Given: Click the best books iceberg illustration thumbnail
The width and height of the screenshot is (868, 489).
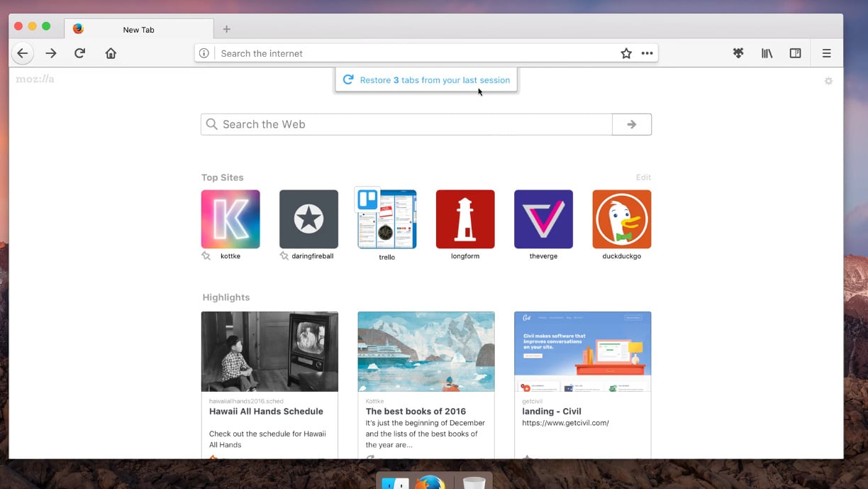Looking at the screenshot, I should (426, 351).
